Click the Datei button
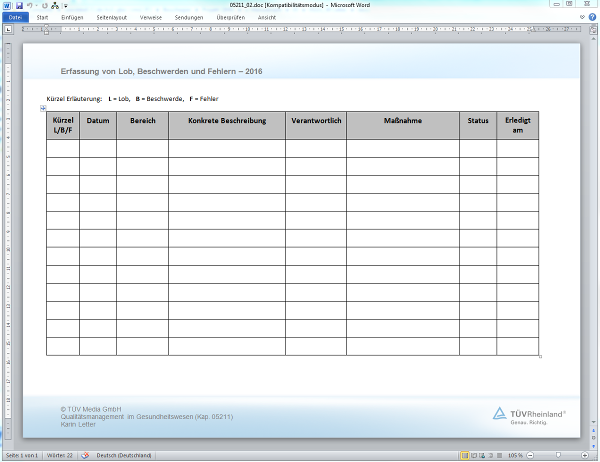 [x=16, y=18]
